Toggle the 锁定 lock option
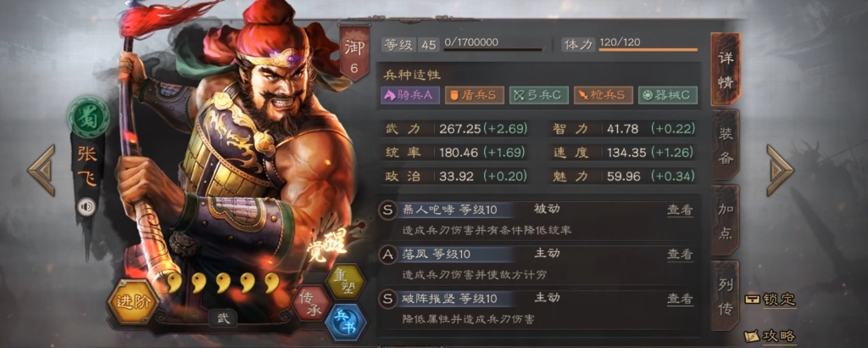This screenshot has width=868, height=348. coord(770,300)
